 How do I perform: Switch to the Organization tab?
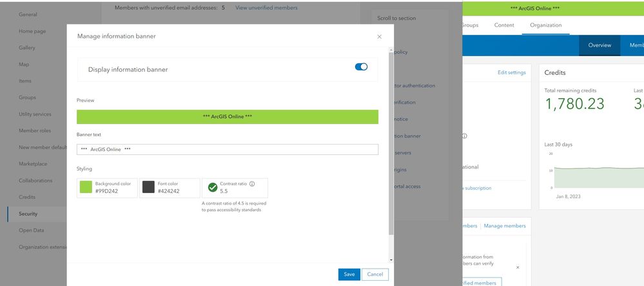[x=545, y=25]
